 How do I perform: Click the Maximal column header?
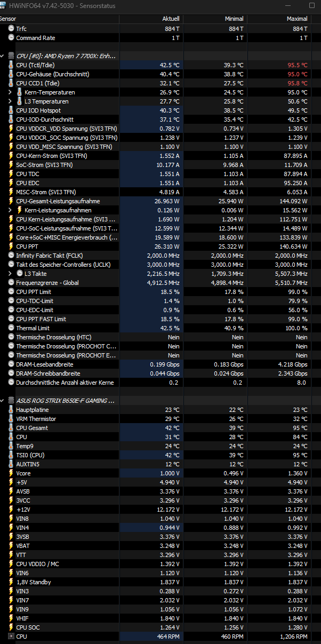pos(280,19)
